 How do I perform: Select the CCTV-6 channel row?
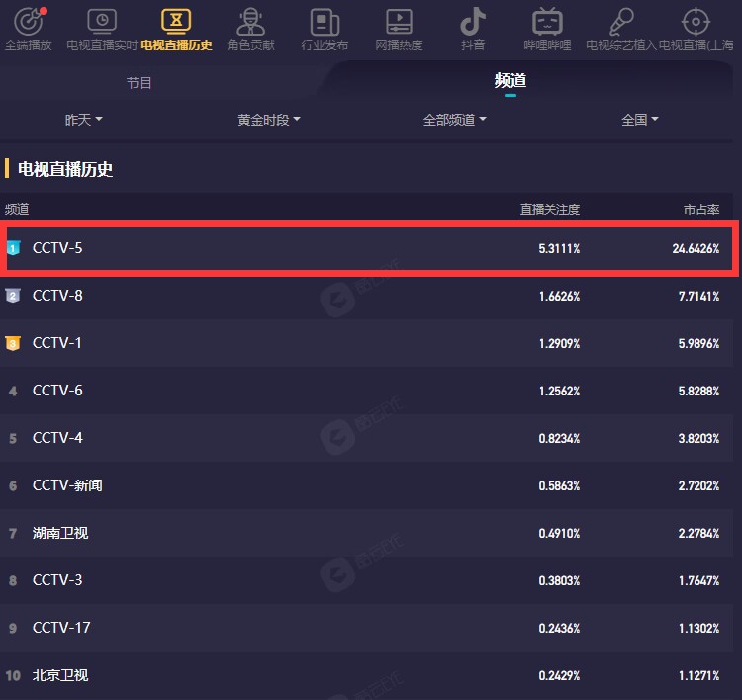click(x=366, y=391)
